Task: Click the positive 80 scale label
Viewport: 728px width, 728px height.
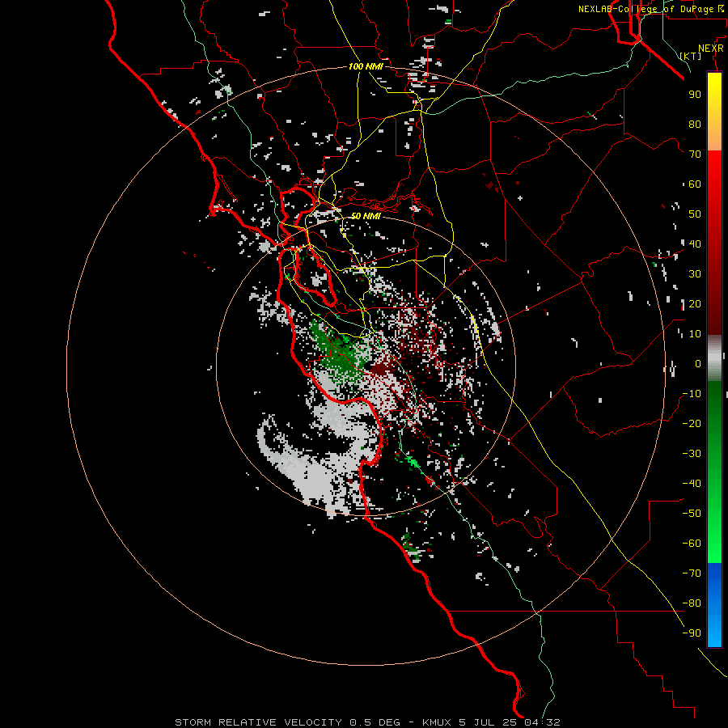Action: pos(695,125)
